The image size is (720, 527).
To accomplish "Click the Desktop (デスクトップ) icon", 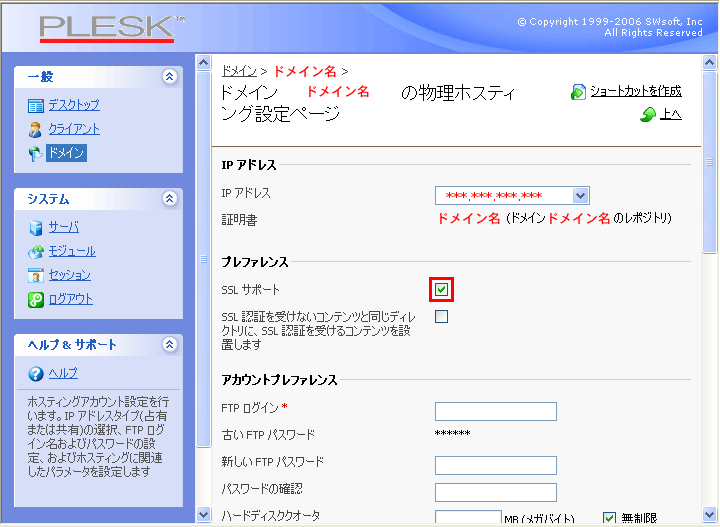I will point(36,106).
